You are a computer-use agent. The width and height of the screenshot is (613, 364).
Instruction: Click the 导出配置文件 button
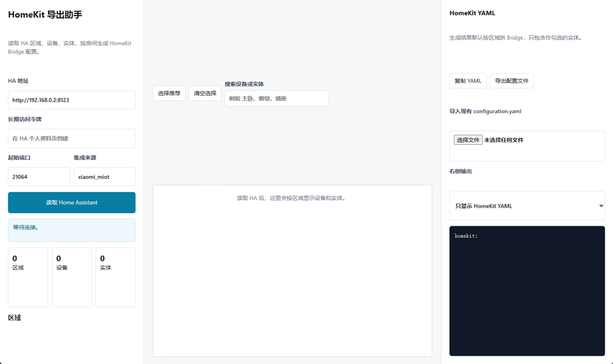(x=511, y=81)
